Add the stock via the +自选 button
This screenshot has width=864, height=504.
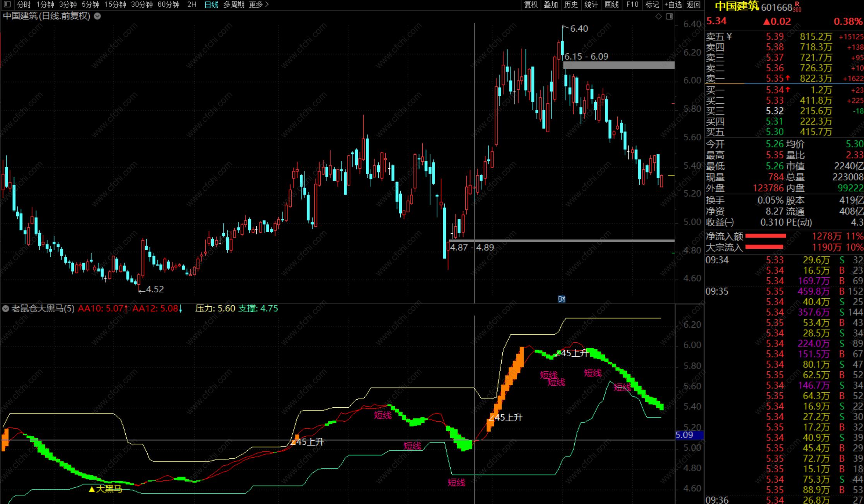[673, 5]
